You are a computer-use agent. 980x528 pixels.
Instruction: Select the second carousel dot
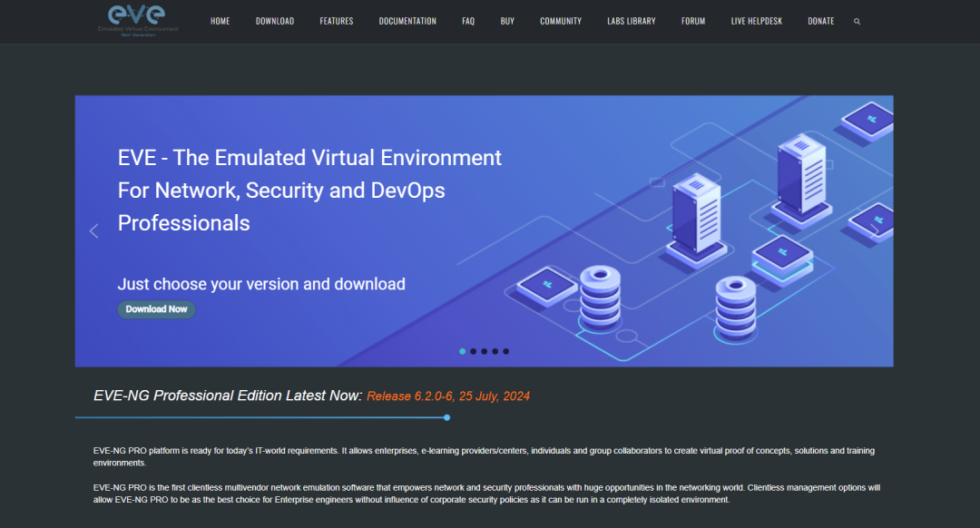point(473,351)
